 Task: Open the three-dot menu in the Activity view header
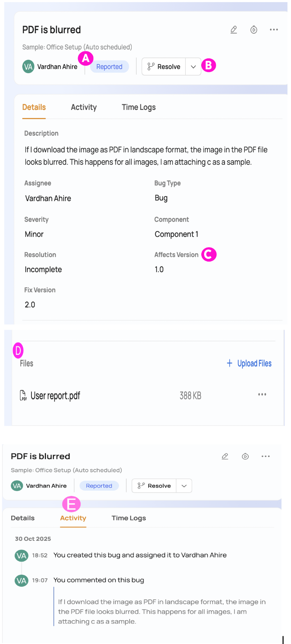pos(266,456)
